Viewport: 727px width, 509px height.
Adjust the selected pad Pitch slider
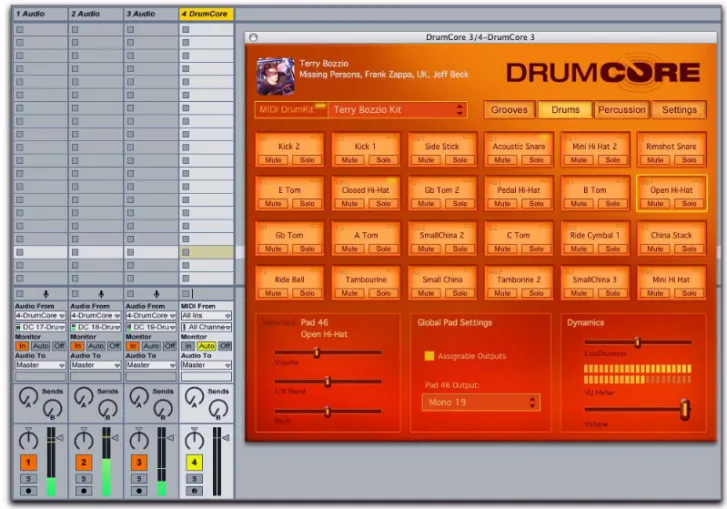coord(327,411)
